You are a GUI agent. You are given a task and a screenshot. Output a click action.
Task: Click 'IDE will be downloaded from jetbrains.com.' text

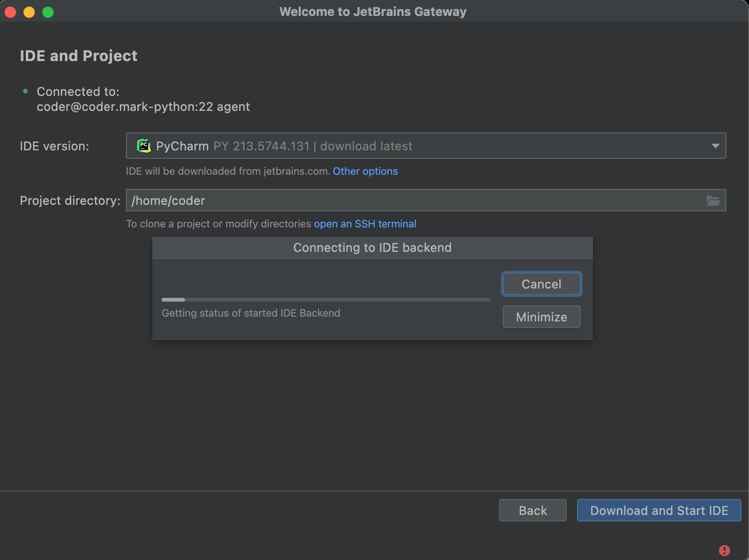[228, 171]
